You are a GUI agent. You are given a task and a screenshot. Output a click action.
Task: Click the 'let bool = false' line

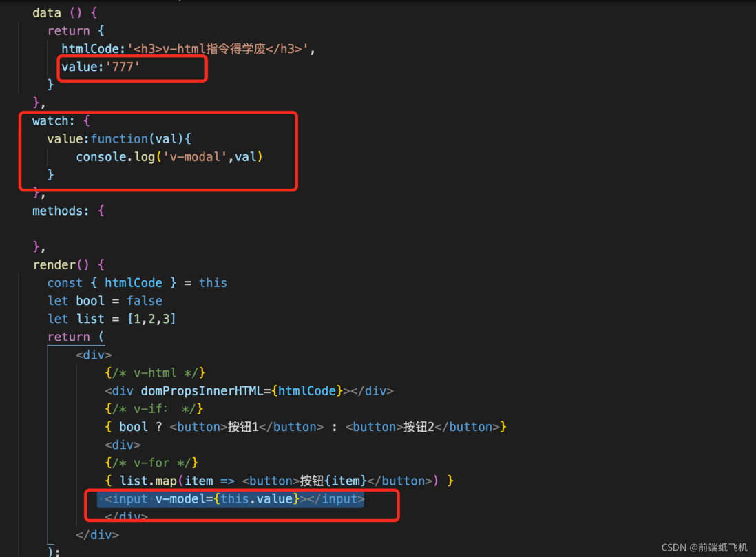(105, 301)
